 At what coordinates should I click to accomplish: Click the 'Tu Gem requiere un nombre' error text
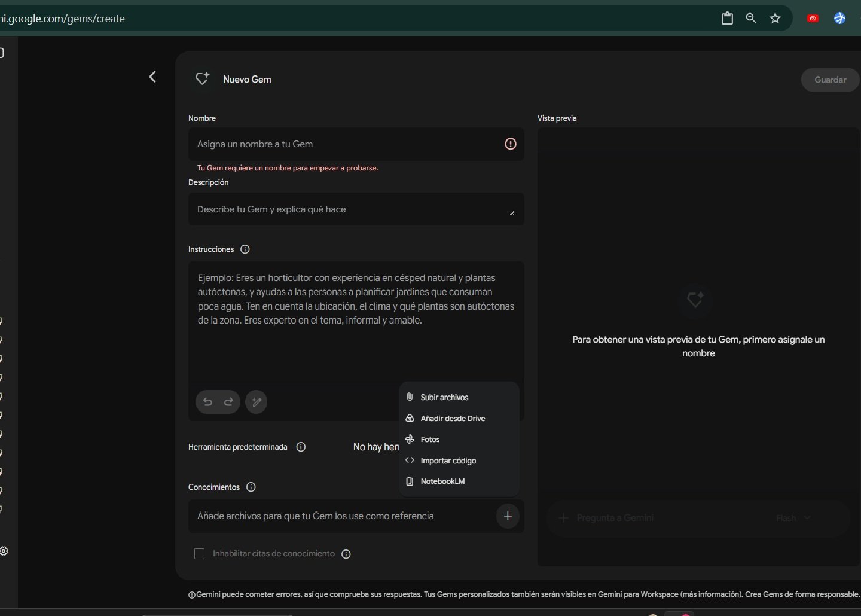[x=288, y=168]
